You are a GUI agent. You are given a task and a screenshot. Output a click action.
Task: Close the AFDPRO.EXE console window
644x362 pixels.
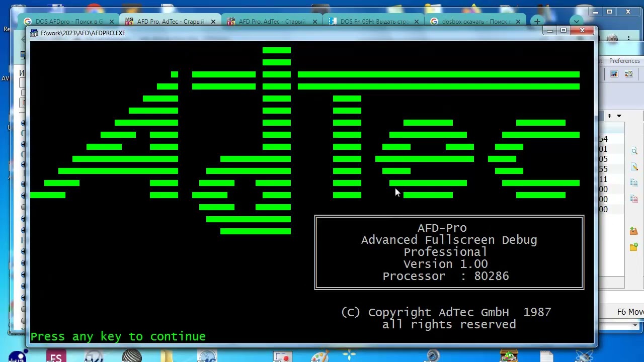(582, 31)
